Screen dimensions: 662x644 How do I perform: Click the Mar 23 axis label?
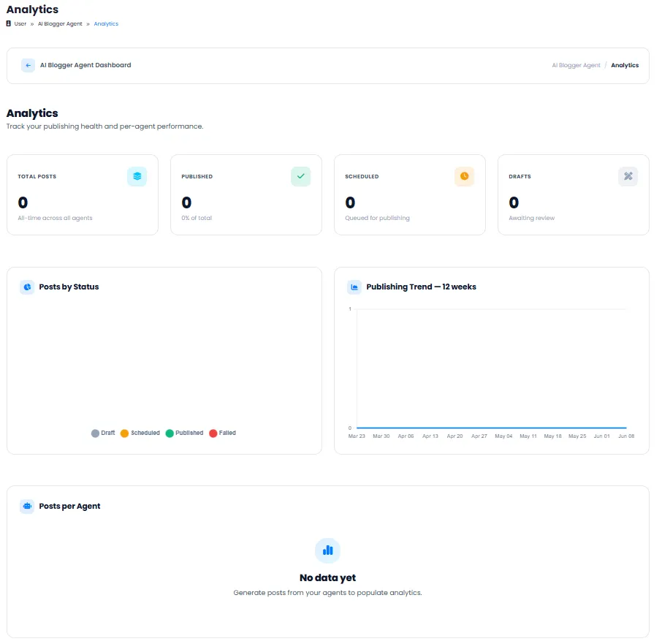point(357,436)
